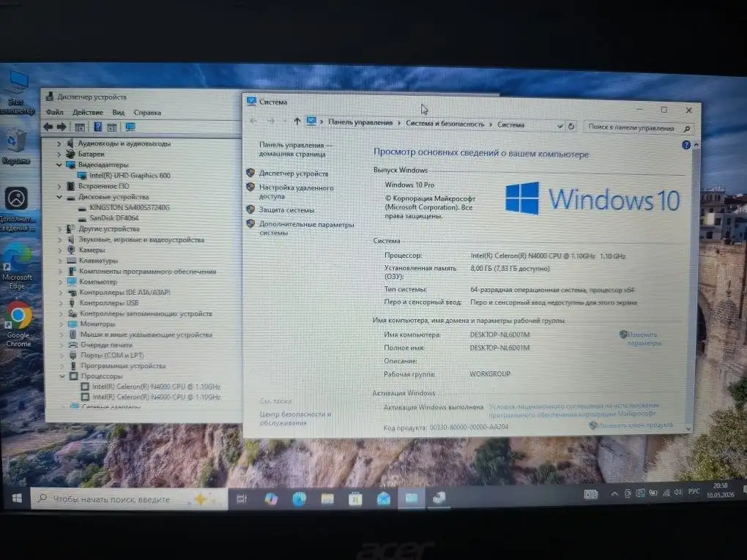Open Защита системы link
Viewport: 747px width, 560px height.
click(286, 210)
